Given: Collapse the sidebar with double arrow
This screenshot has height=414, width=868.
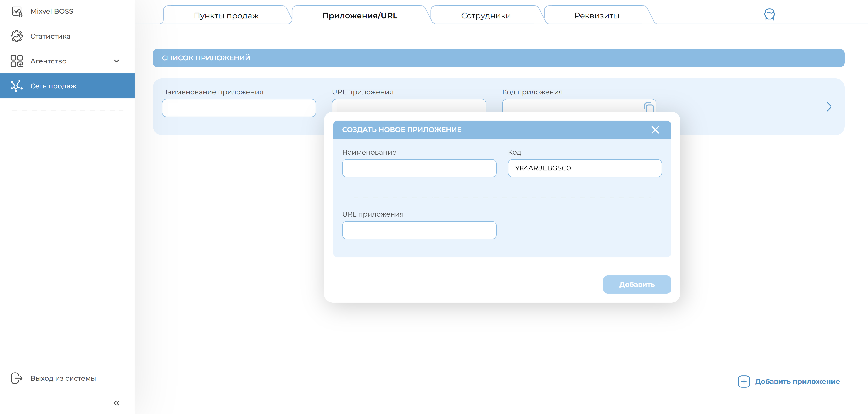Looking at the screenshot, I should coord(117,403).
